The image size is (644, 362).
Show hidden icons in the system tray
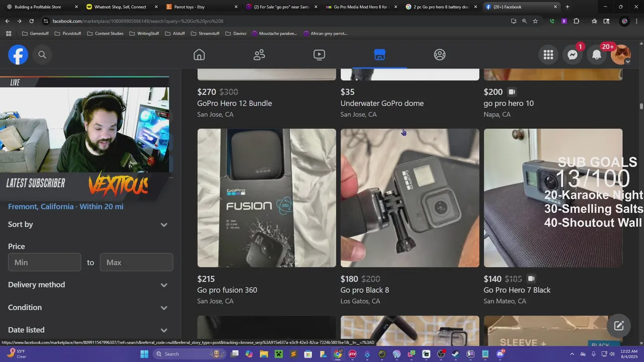573,354
